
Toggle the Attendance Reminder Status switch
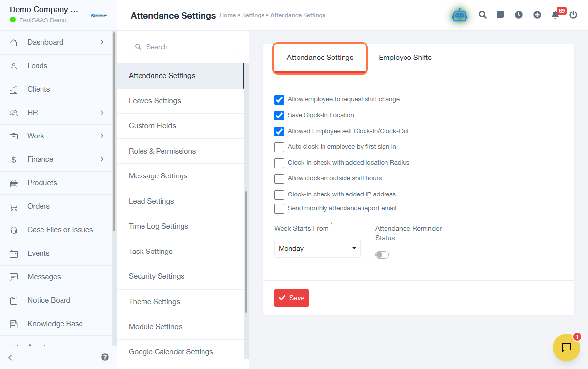pyautogui.click(x=382, y=255)
